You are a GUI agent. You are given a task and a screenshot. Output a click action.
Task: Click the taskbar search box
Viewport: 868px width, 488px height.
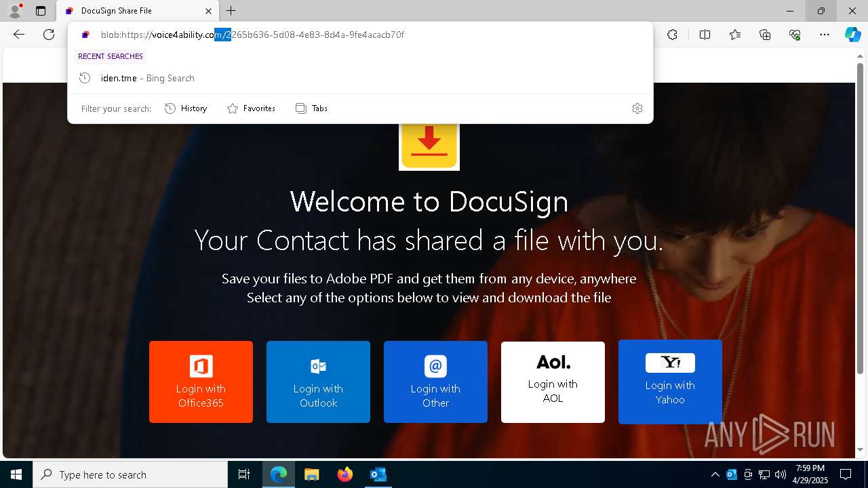click(130, 474)
